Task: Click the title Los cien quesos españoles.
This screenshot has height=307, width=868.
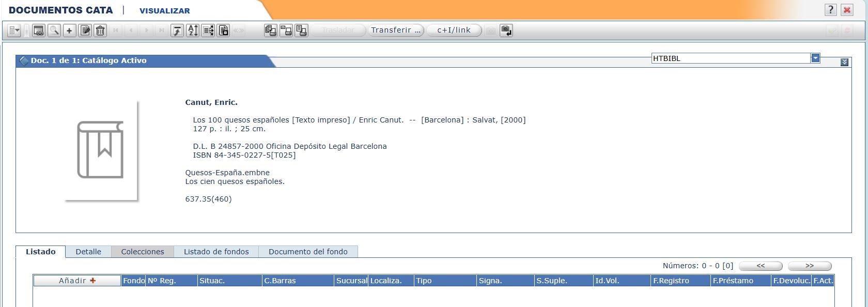Action: (235, 181)
